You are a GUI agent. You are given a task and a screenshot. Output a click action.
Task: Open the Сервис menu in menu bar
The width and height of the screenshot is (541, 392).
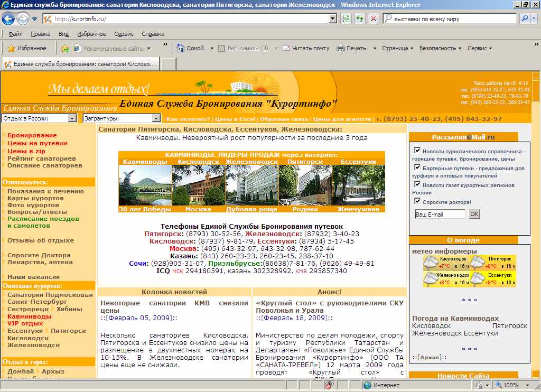[124, 34]
